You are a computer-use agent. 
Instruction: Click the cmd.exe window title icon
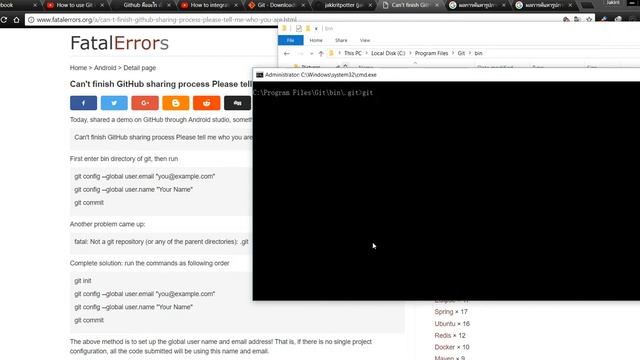260,75
